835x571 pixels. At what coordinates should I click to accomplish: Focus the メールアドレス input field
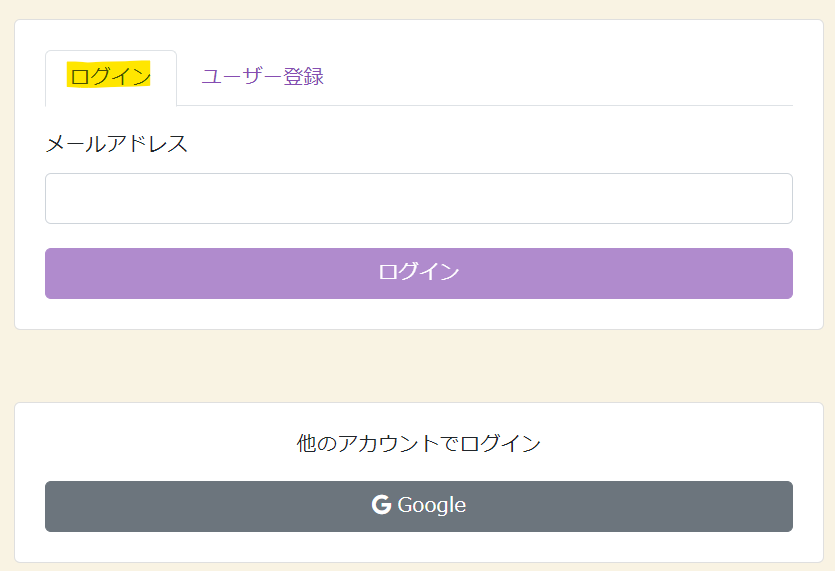[419, 198]
